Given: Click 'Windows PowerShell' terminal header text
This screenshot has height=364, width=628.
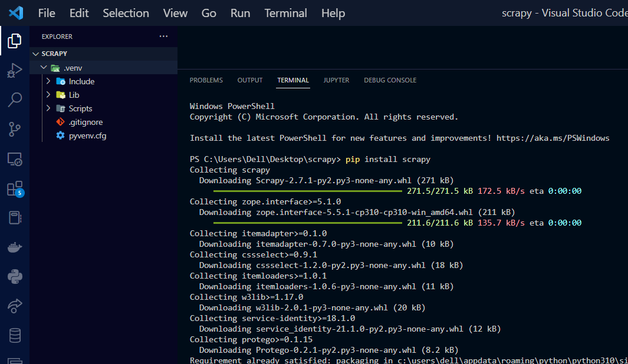Looking at the screenshot, I should 232,106.
